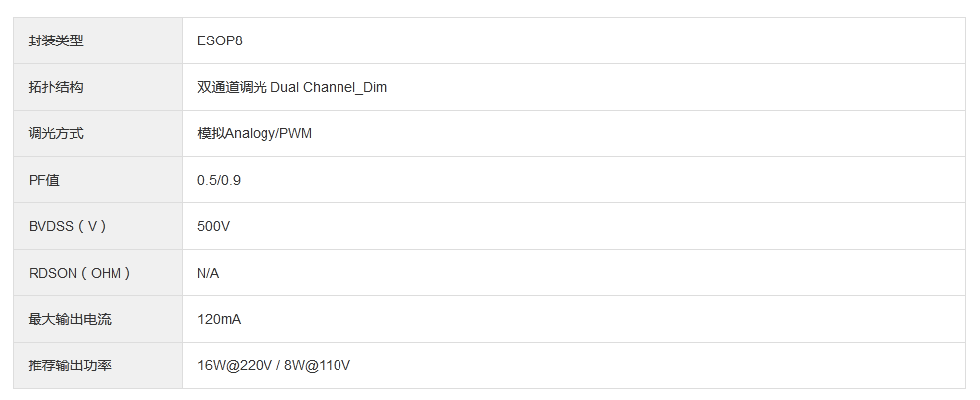The image size is (980, 400).
Task: Select the 500V value cell
Action: 214,226
